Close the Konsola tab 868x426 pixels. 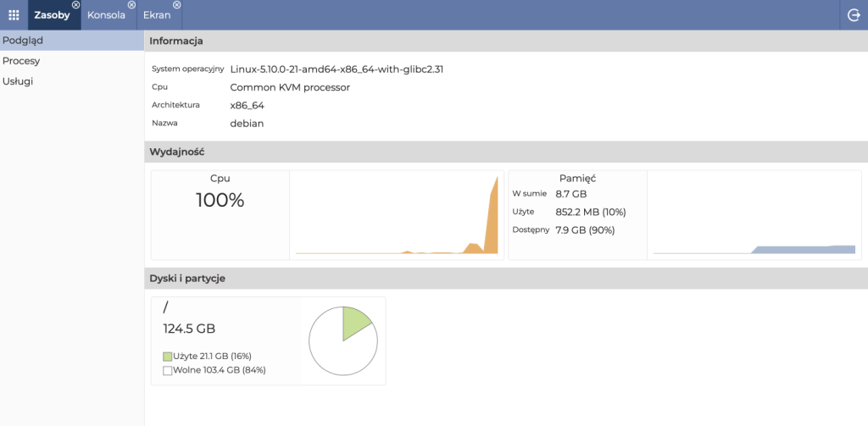[131, 5]
